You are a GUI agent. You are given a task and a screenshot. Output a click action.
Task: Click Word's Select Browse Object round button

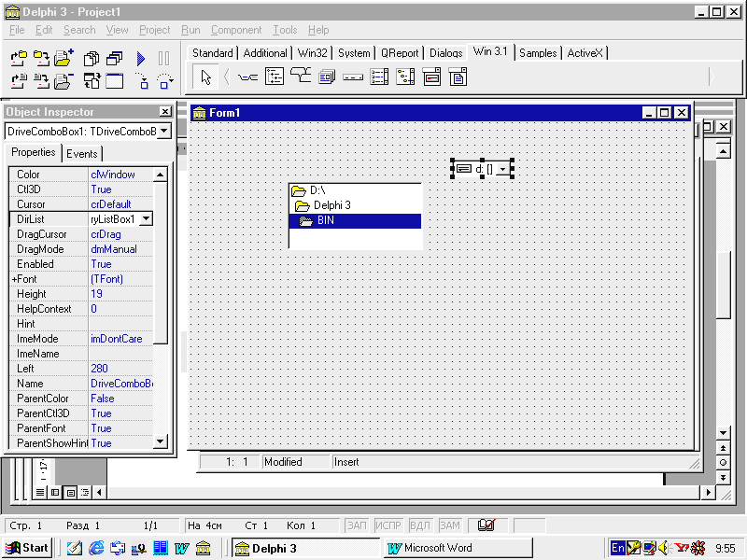(723, 462)
